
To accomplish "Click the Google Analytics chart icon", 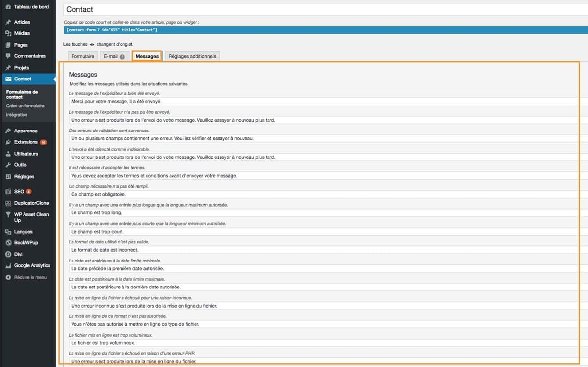I will 8,266.
